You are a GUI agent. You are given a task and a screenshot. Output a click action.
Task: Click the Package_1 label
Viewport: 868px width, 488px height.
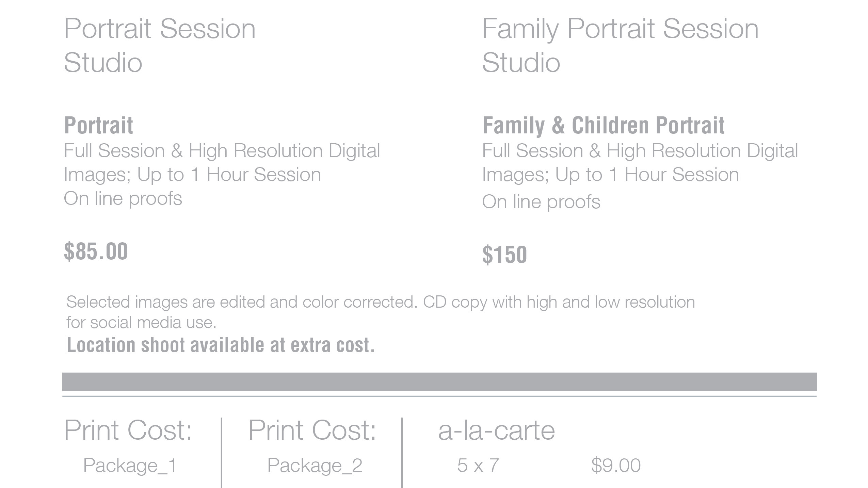[x=130, y=465]
